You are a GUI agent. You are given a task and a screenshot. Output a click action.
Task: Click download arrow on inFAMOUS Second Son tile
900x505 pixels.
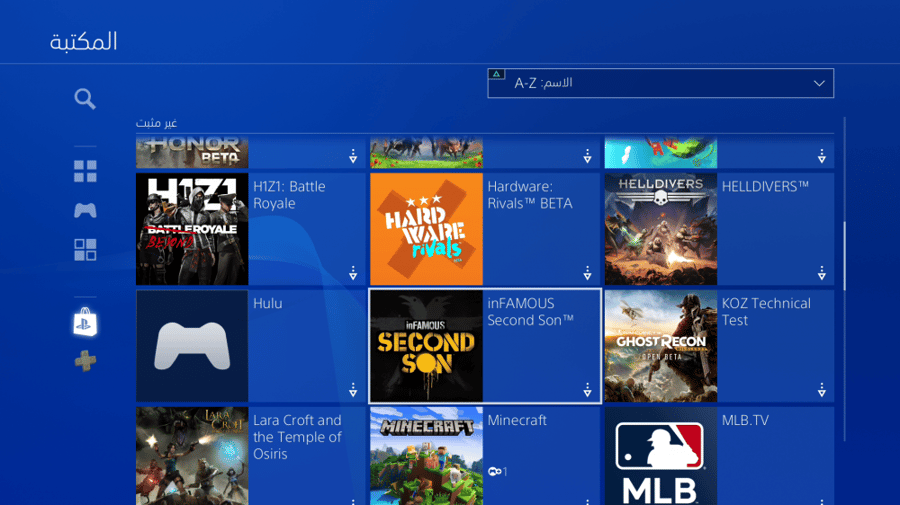[x=587, y=390]
